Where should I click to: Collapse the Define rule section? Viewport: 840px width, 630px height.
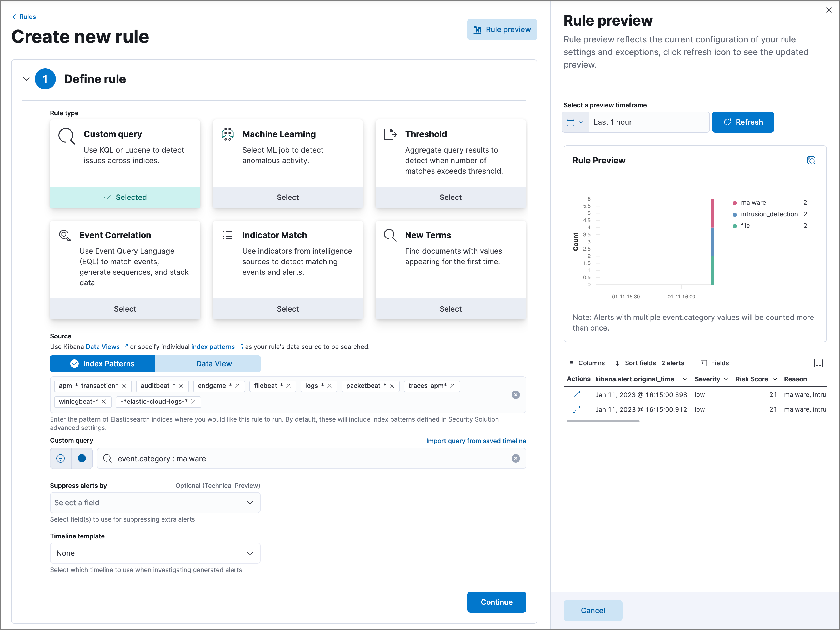[26, 79]
